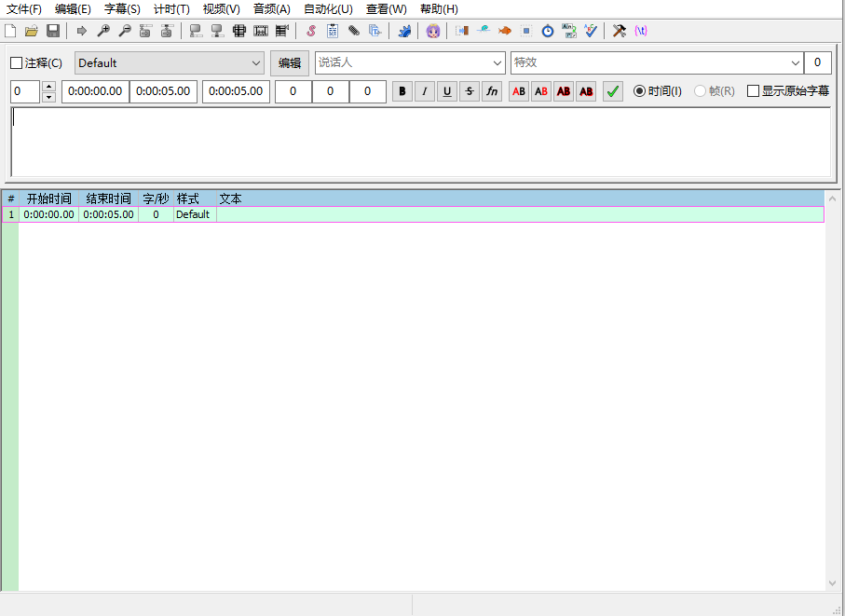Pick secondary color with second AB button
The height and width of the screenshot is (616, 845).
541,91
